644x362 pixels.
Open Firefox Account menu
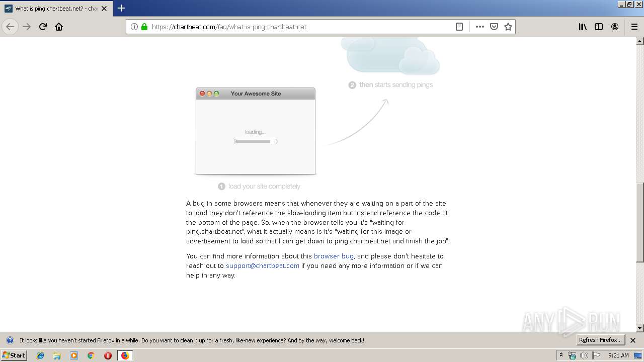[x=615, y=27]
